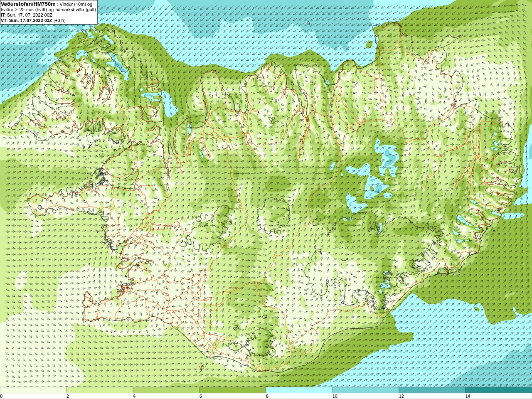Image resolution: width=532 pixels, height=399 pixels.
Task: Click the '12' scale label
Action: pyautogui.click(x=401, y=396)
